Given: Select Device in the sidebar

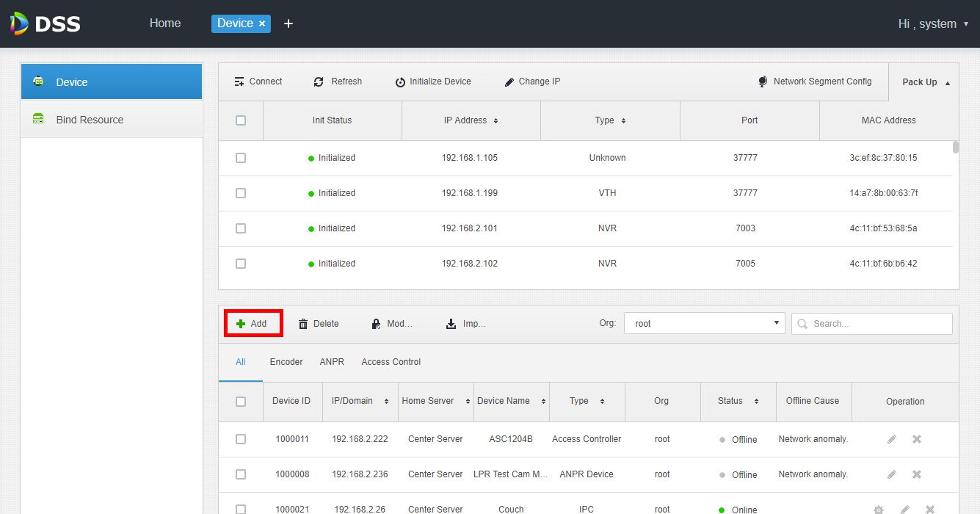Looking at the screenshot, I should pos(112,82).
